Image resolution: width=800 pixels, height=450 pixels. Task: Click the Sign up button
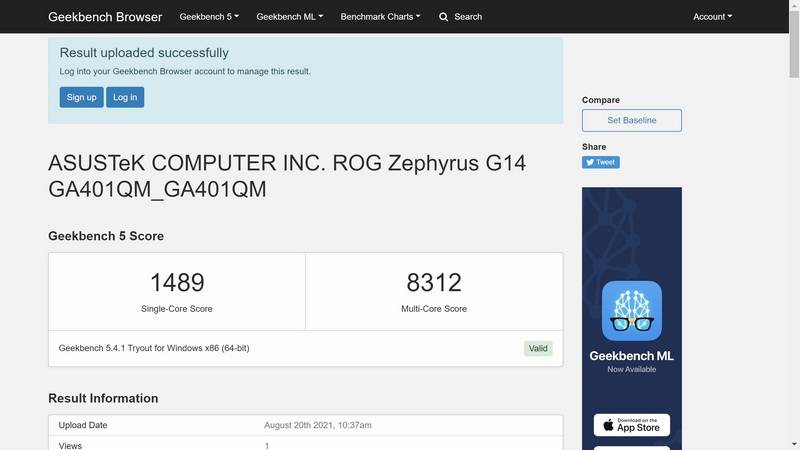[82, 97]
